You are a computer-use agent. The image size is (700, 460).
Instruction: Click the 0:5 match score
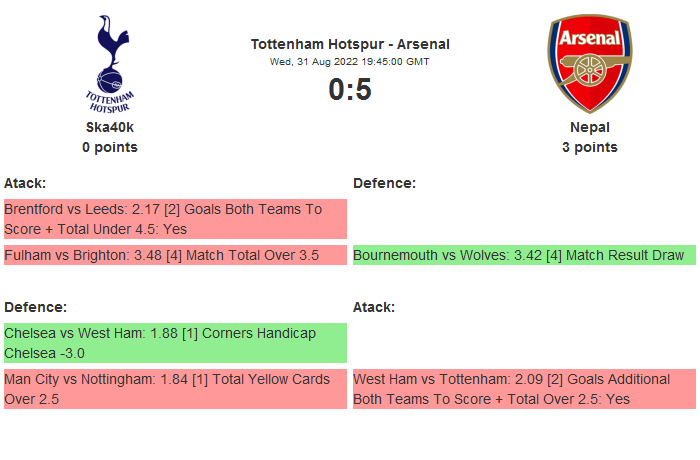(x=350, y=90)
